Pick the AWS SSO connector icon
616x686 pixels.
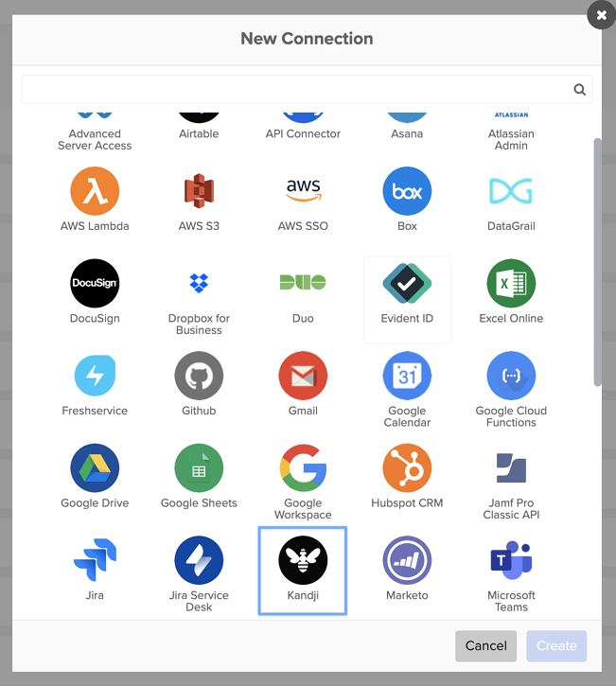click(303, 190)
